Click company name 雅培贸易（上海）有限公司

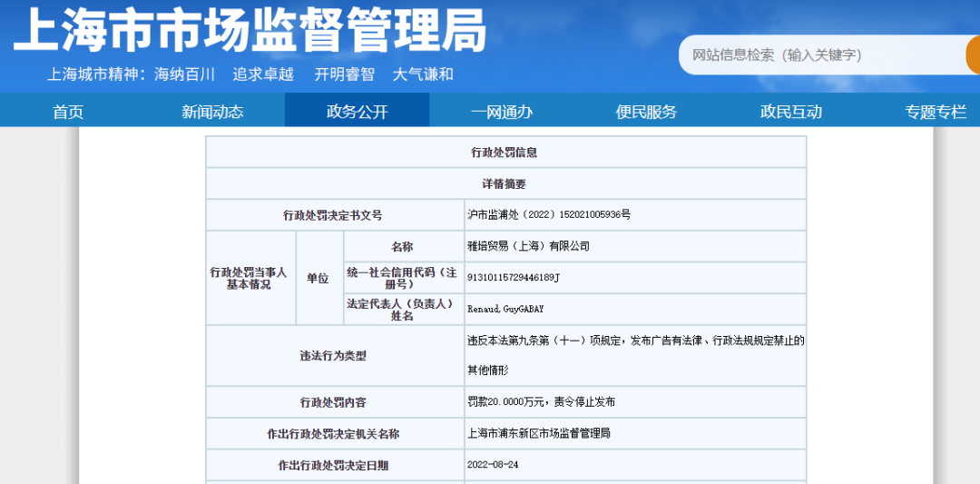pyautogui.click(x=528, y=246)
